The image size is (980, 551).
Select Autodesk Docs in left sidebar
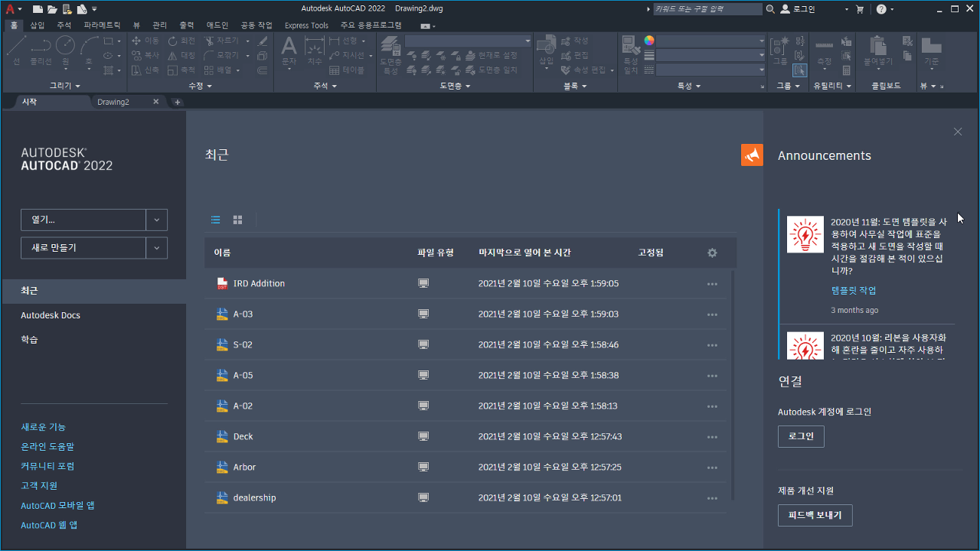click(51, 315)
